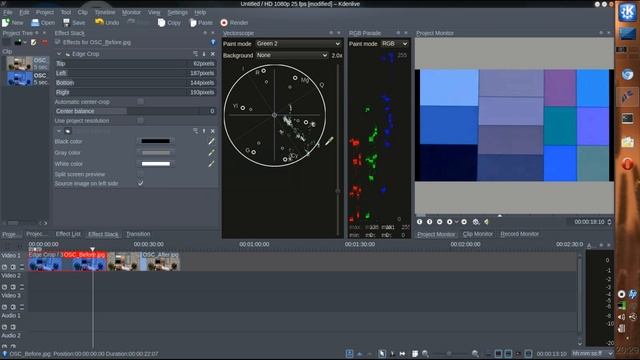Viewport: 640px width, 360px height.
Task: Open the Monitor menu
Action: [131, 12]
